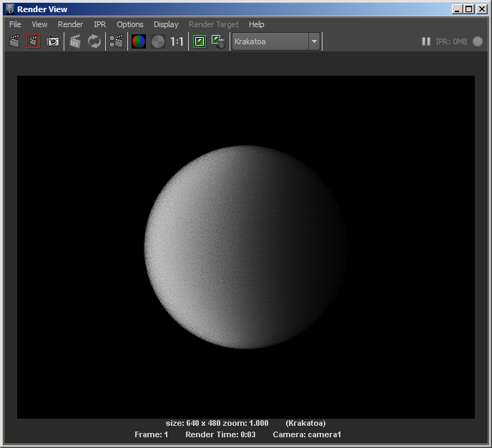Screen dimensions: 492x448
Task: Take a snapshot with the camera icon
Action: pos(53,41)
